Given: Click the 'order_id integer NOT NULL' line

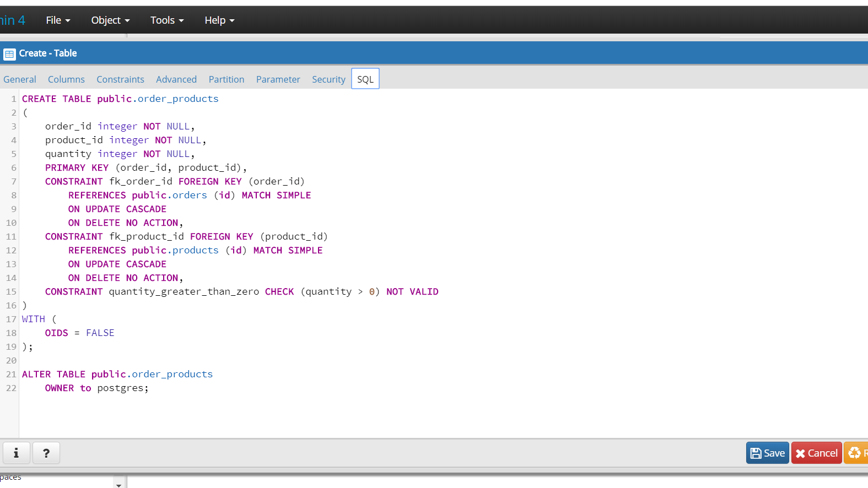Looking at the screenshot, I should point(120,126).
